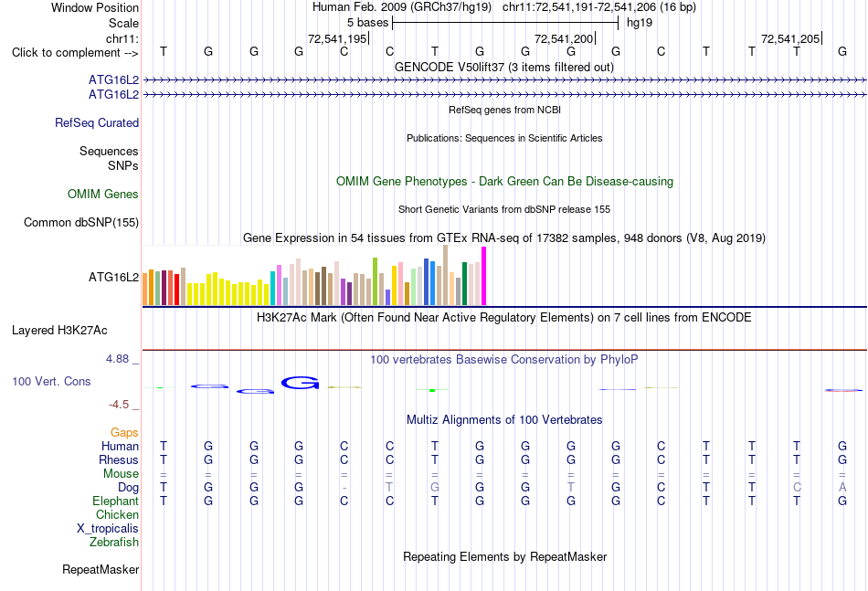Click the Sequences track label
The width and height of the screenshot is (868, 591).
click(x=109, y=151)
